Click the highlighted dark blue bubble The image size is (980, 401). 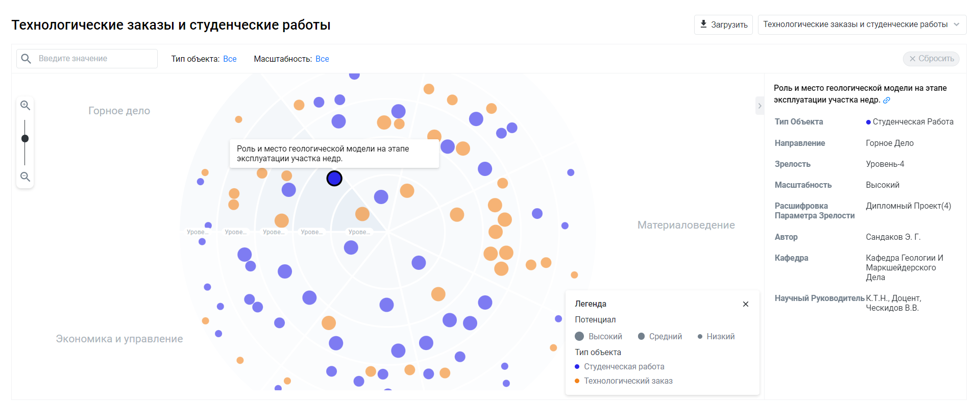pos(334,179)
